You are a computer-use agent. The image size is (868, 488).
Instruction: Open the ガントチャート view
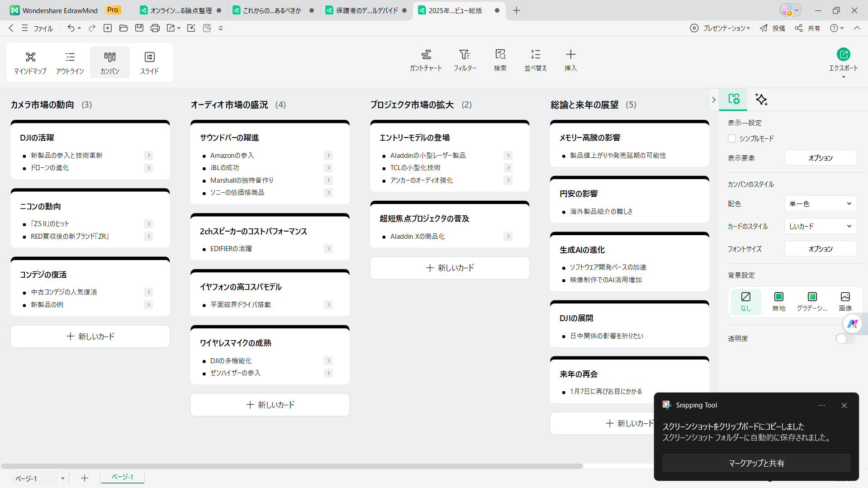pyautogui.click(x=426, y=60)
